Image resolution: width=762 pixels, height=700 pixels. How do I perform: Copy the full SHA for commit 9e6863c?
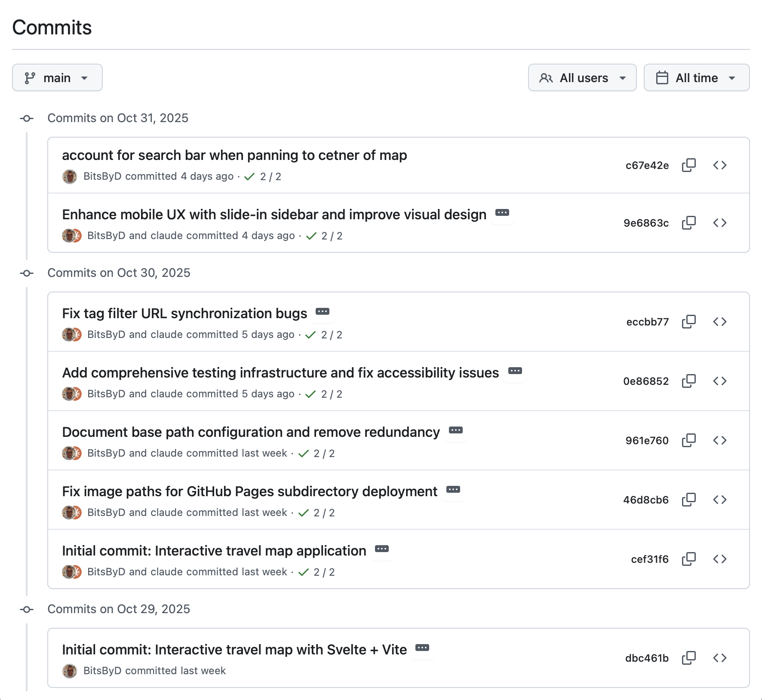(688, 223)
